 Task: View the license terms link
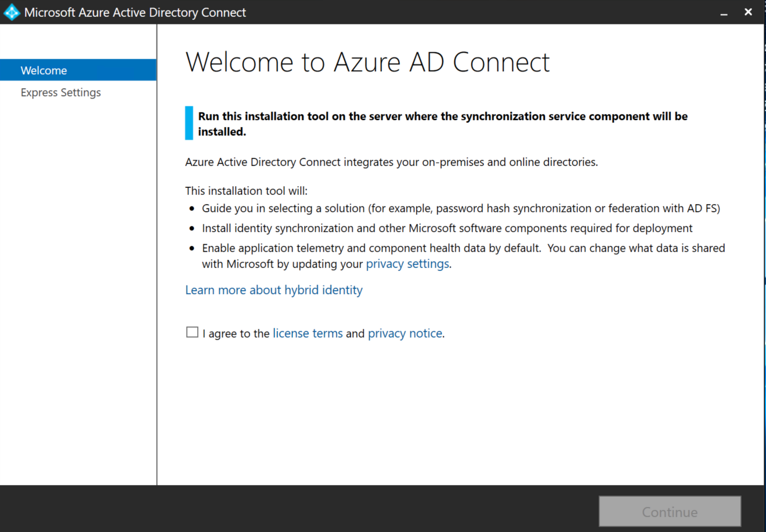(x=308, y=334)
